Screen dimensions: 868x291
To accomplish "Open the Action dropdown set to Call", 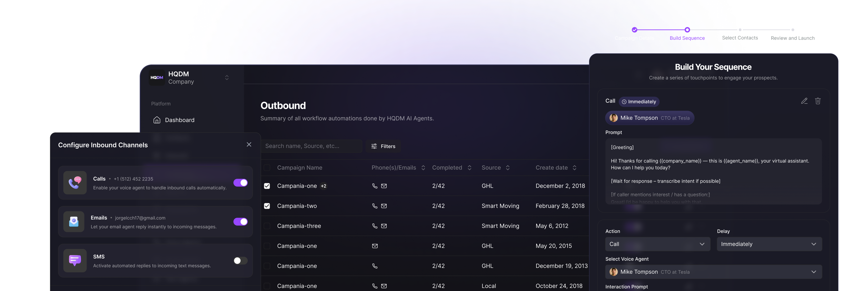I will point(657,244).
